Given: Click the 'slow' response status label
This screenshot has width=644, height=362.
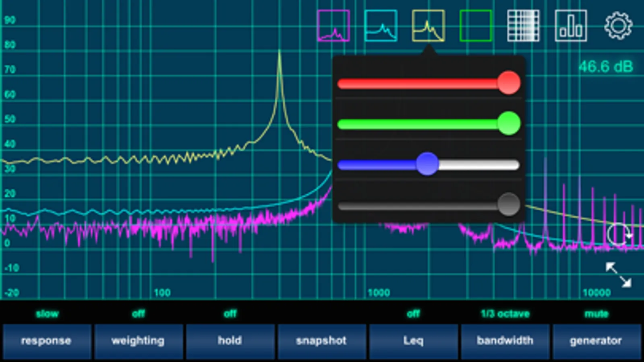Looking at the screenshot, I should 47,314.
